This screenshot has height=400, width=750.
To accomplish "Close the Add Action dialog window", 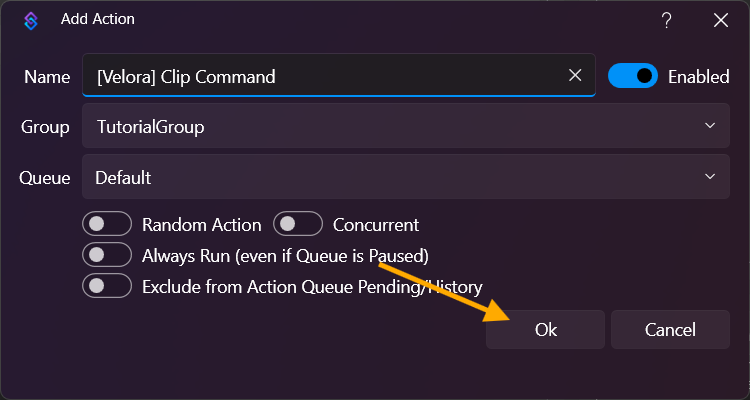I will [x=720, y=20].
